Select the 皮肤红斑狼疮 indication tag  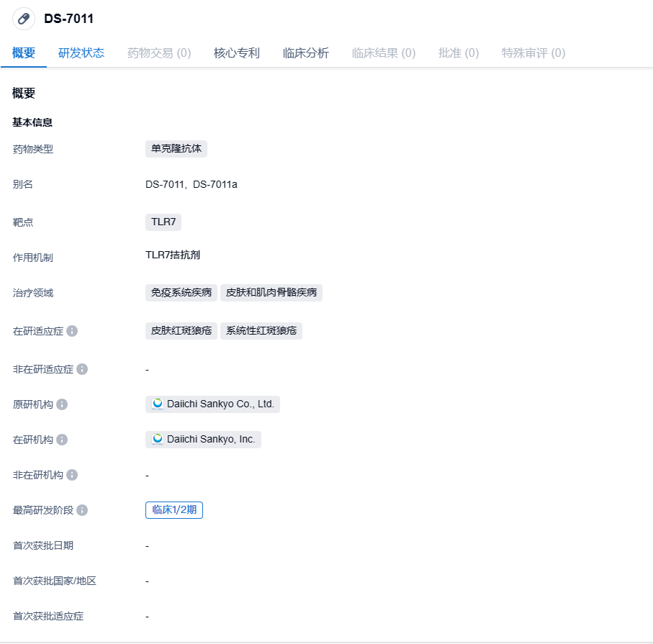point(181,331)
